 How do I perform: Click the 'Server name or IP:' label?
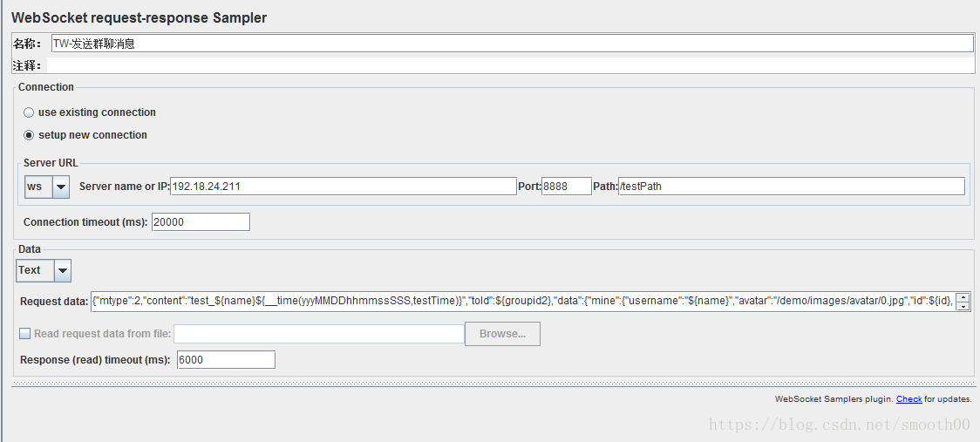point(125,187)
